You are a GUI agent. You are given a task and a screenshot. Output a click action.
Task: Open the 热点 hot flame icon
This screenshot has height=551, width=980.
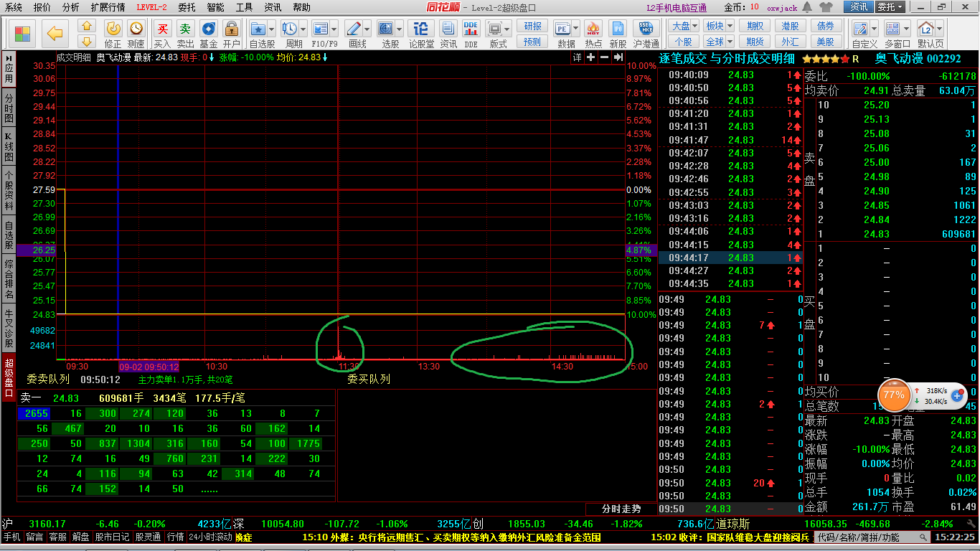click(593, 29)
